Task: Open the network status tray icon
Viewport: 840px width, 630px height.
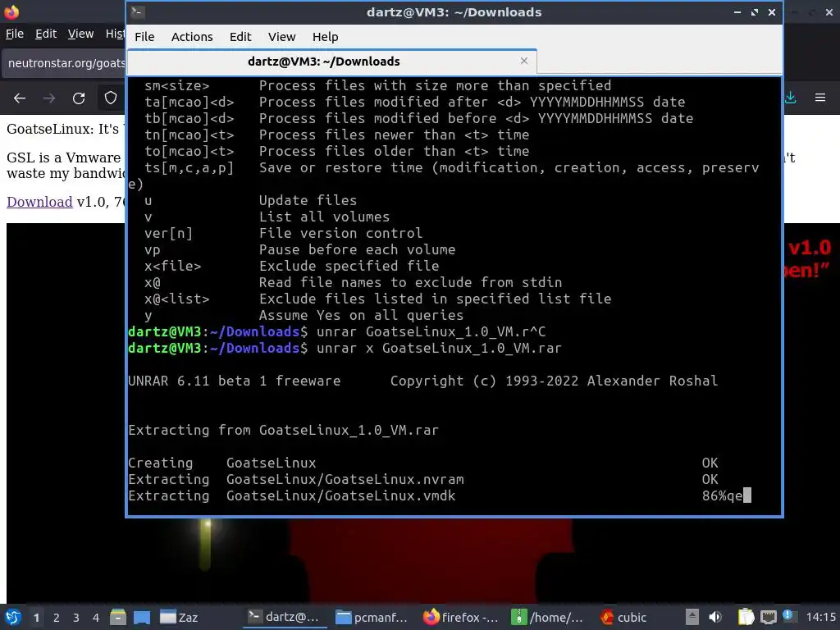Action: tap(768, 617)
